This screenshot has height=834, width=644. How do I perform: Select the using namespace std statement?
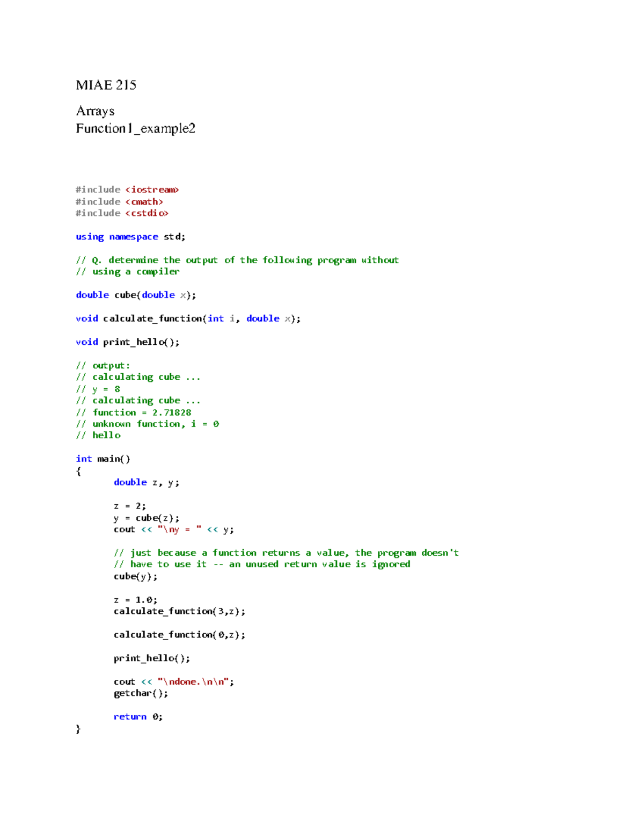(130, 236)
